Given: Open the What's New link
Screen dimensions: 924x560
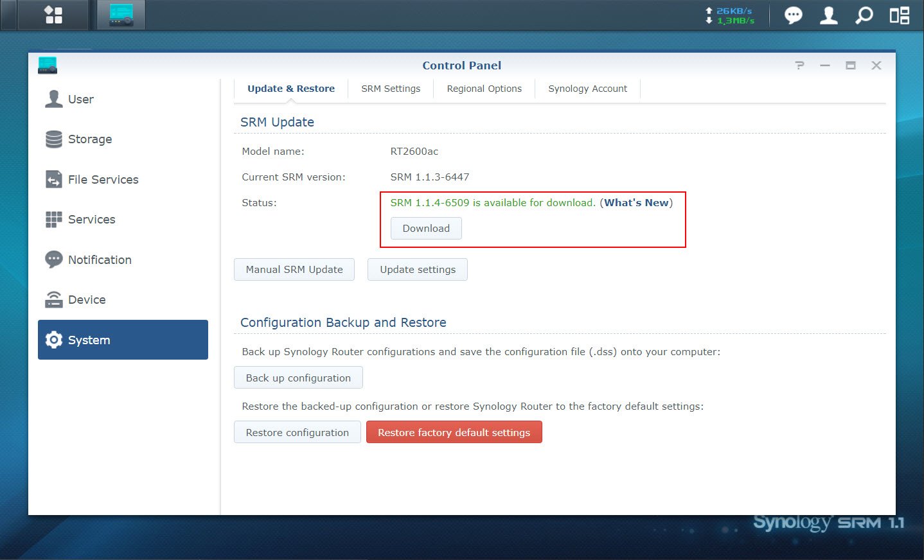Looking at the screenshot, I should point(637,202).
